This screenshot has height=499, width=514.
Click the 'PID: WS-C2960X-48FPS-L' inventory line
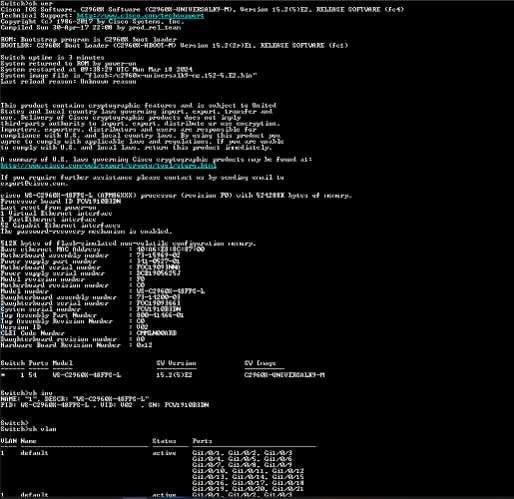[x=105, y=405]
